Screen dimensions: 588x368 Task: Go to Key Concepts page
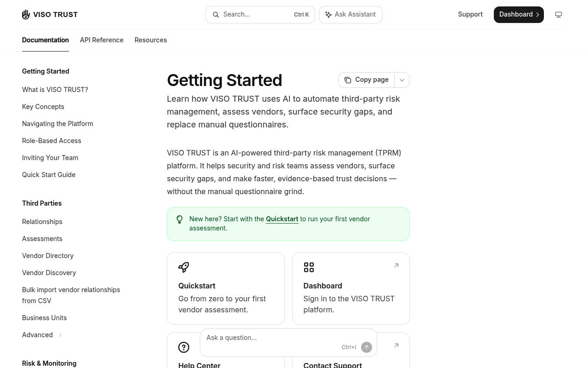[x=43, y=107]
